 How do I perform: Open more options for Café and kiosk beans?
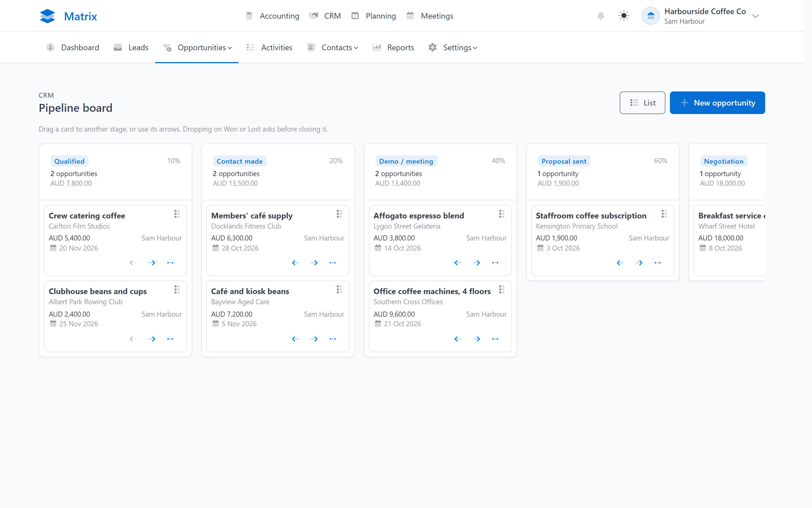tap(333, 339)
